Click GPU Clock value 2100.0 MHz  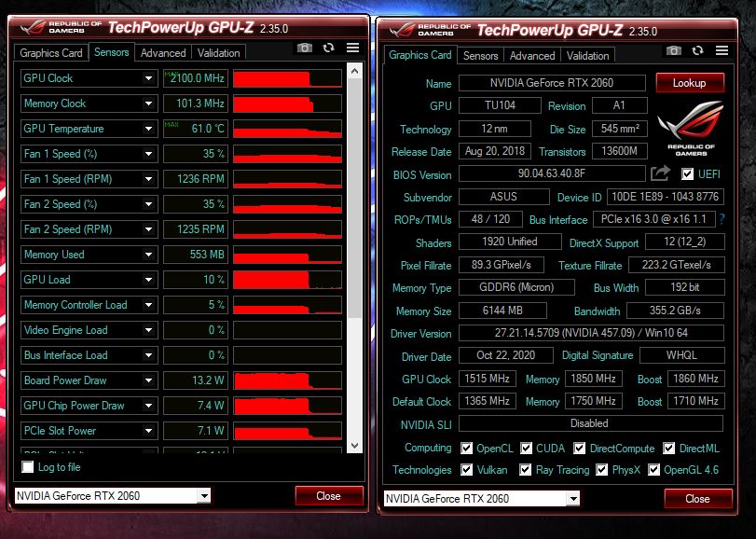(195, 78)
